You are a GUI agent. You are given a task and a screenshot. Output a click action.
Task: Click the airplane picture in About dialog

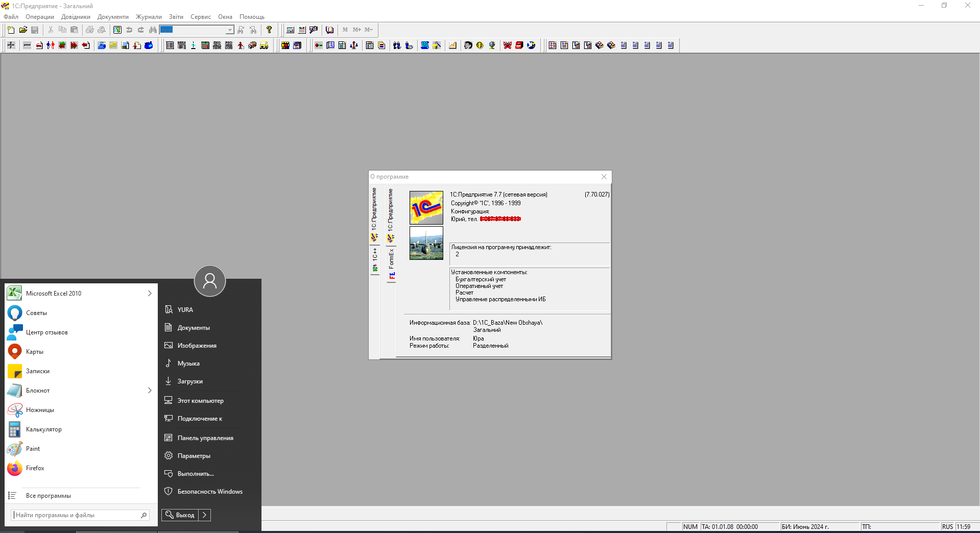426,244
